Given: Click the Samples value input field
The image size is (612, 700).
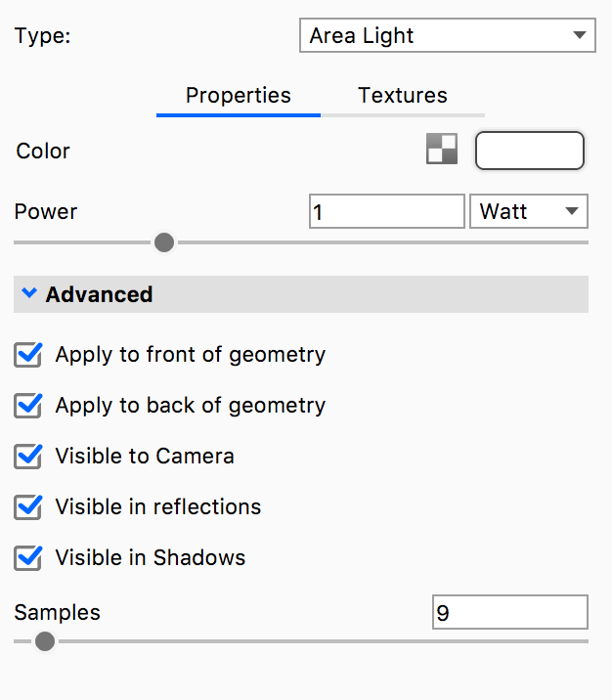Looking at the screenshot, I should [x=509, y=613].
